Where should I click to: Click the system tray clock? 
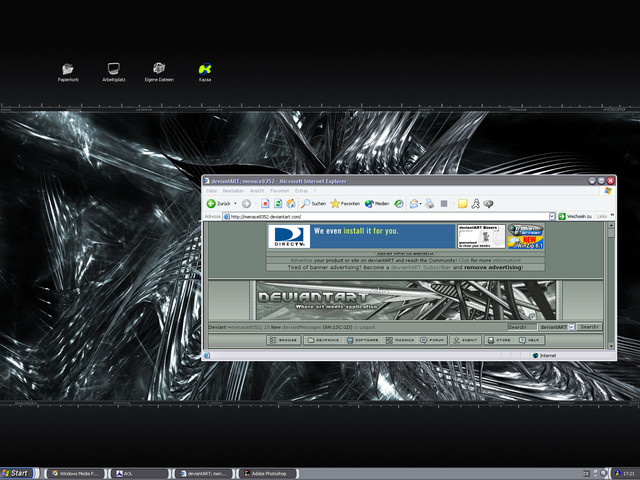point(629,473)
